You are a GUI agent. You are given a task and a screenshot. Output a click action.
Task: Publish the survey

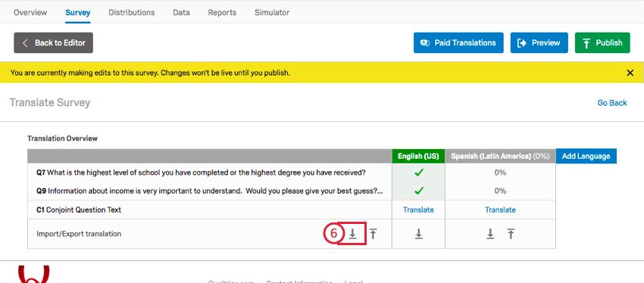tap(602, 42)
